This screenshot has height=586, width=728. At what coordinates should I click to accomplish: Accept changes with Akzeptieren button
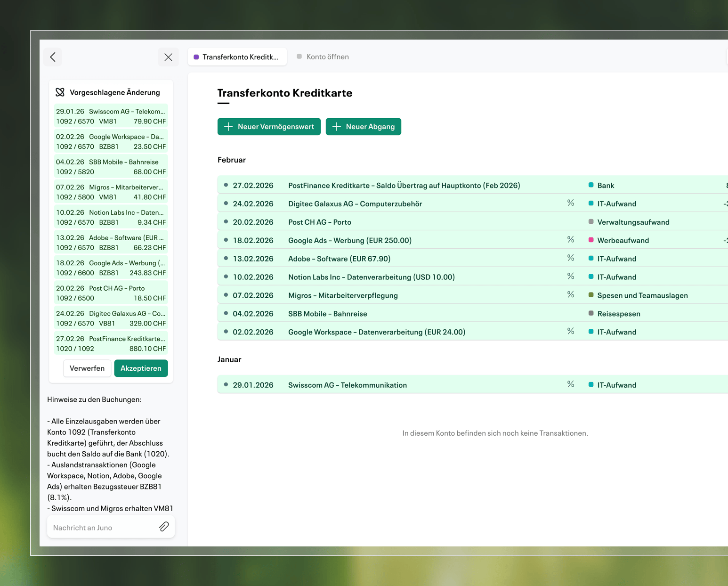coord(141,368)
